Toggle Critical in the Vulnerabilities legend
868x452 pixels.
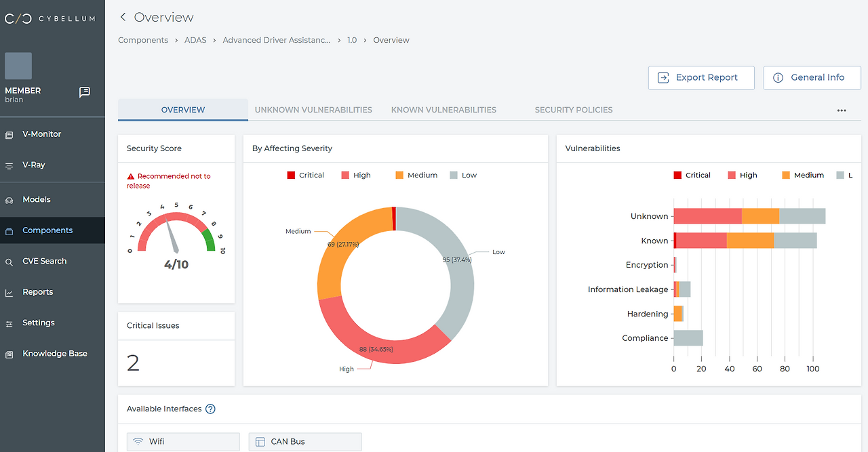(692, 175)
